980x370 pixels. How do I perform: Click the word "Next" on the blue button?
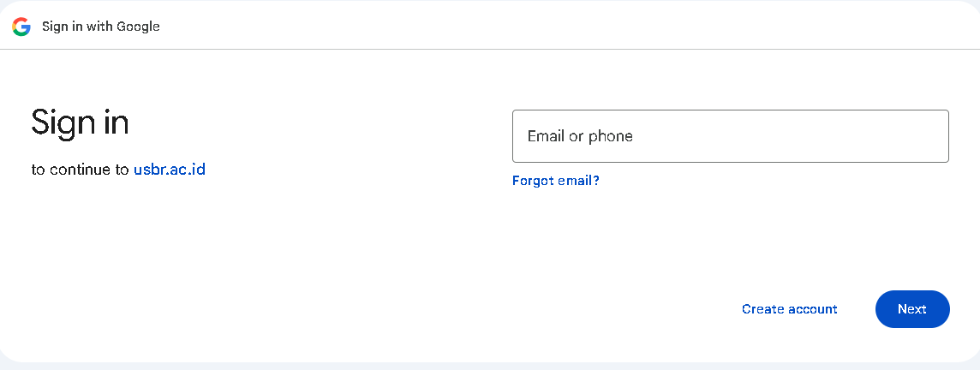(912, 309)
